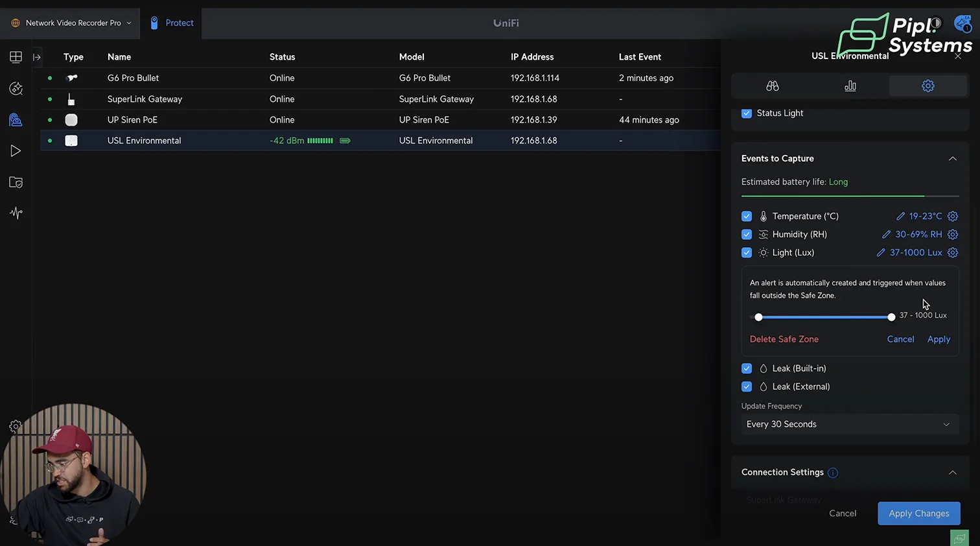
Task: Toggle the Leak (Built-in) checkbox
Action: (x=747, y=368)
